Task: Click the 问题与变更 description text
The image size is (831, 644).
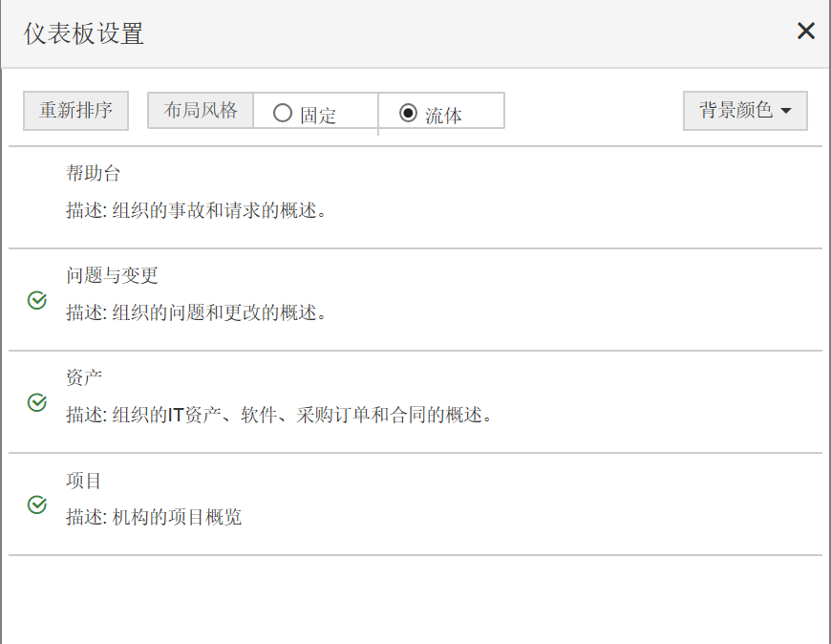Action: [x=197, y=312]
